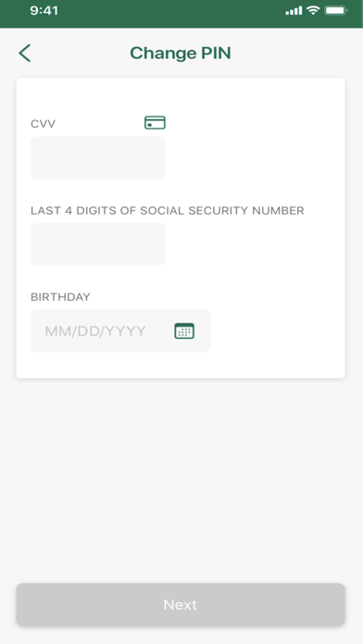Screen dimensions: 363x644
Task: Tap the cellular signal bars icon
Action: (294, 11)
